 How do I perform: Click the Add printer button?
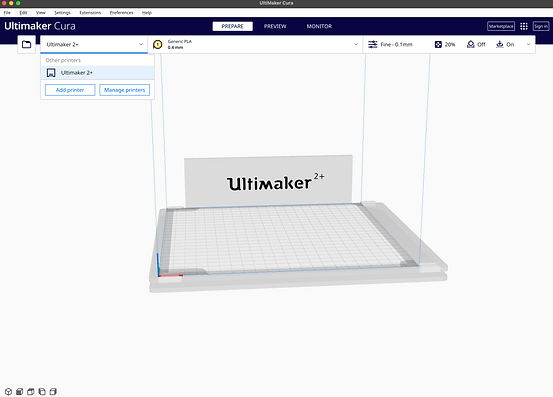(70, 90)
